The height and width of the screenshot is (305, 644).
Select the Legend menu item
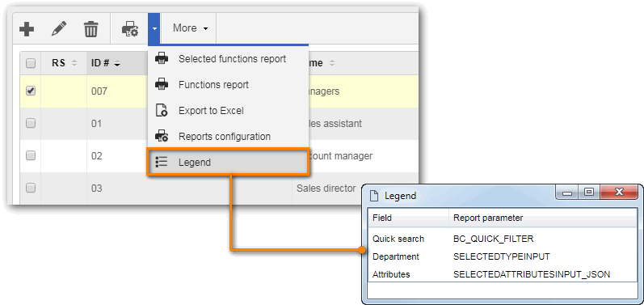227,163
